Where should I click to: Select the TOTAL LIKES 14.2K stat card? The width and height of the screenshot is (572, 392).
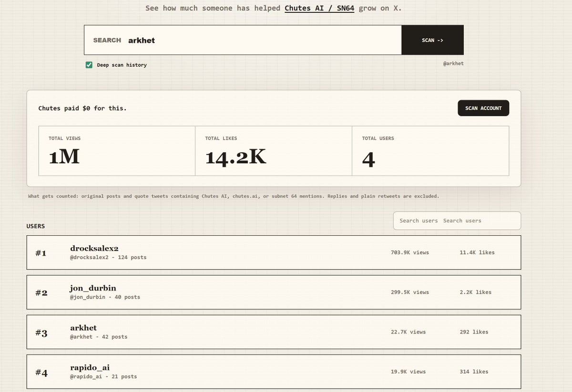(x=274, y=151)
